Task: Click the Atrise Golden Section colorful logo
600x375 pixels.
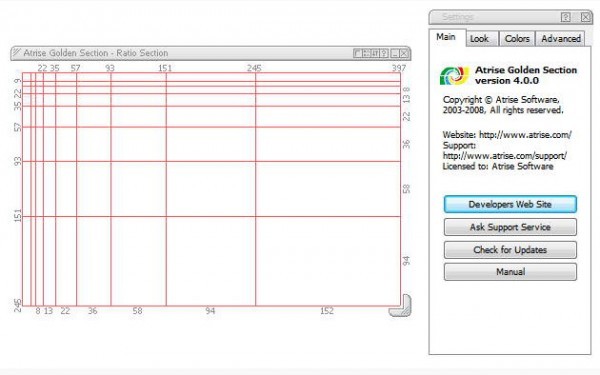Action: point(454,75)
